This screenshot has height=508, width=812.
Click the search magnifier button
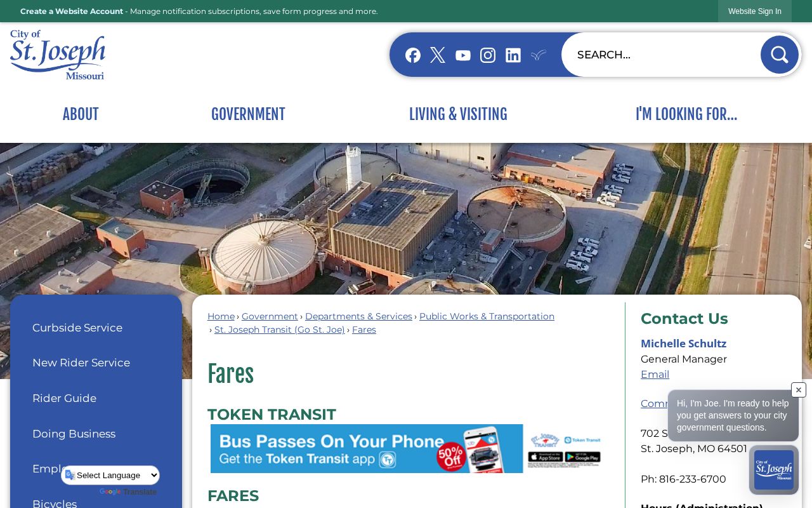pos(780,55)
